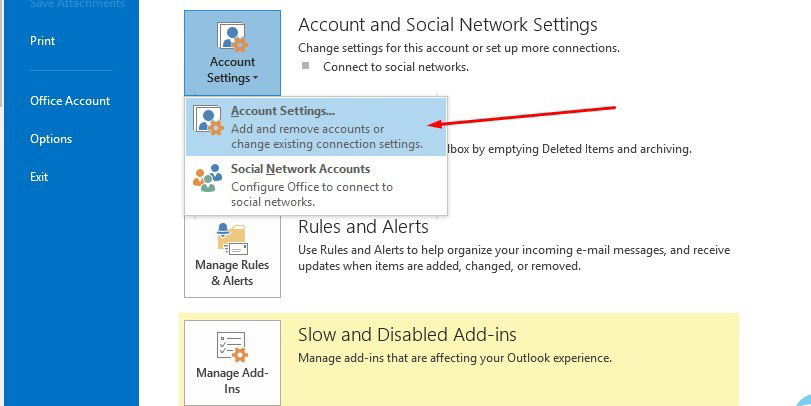
Task: Click the Social Network Accounts people icon
Action: (x=209, y=178)
